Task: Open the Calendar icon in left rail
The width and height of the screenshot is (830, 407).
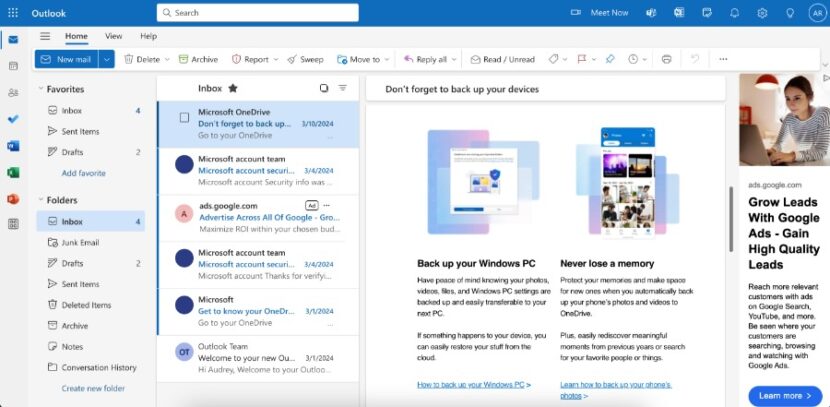Action: tap(13, 66)
